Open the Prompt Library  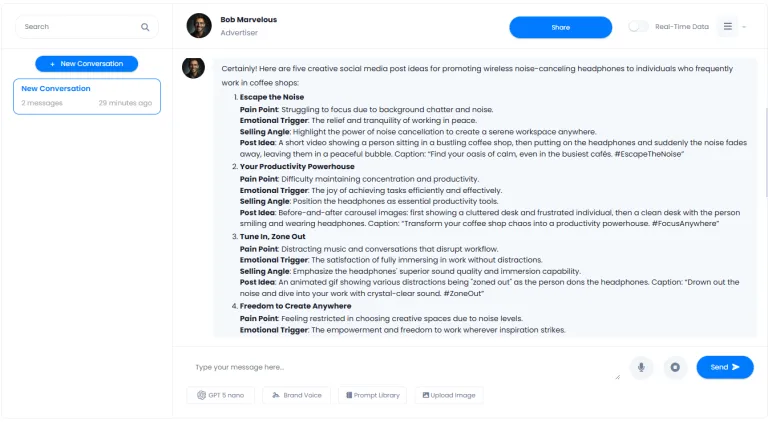373,395
